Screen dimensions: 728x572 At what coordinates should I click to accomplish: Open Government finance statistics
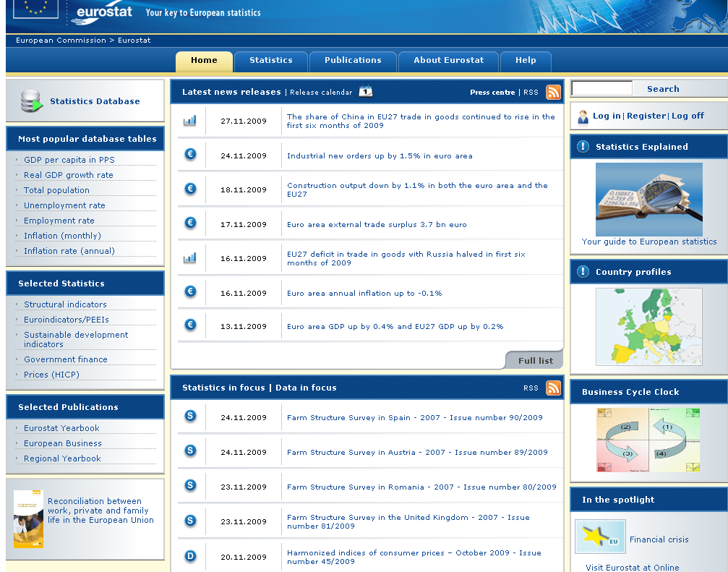pos(66,359)
